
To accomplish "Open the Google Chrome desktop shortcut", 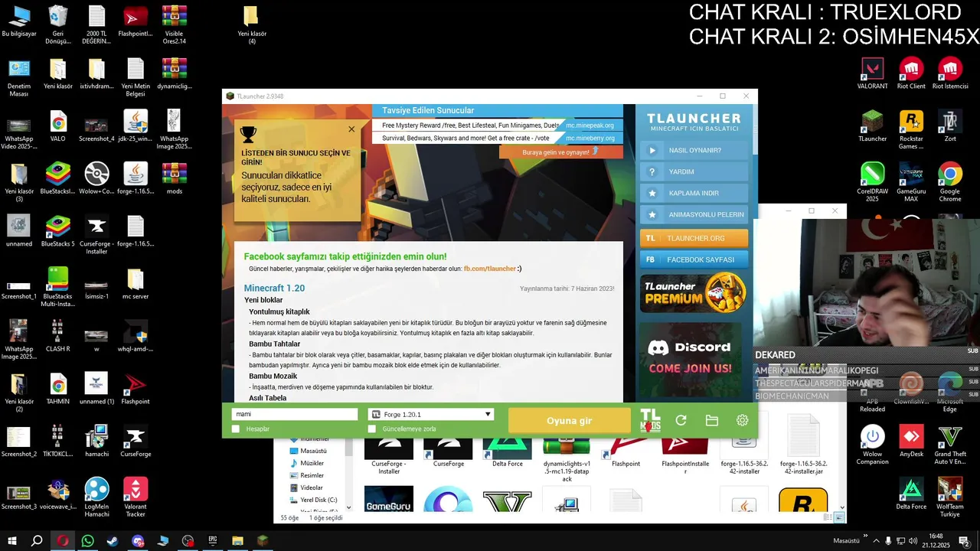I will tap(950, 182).
